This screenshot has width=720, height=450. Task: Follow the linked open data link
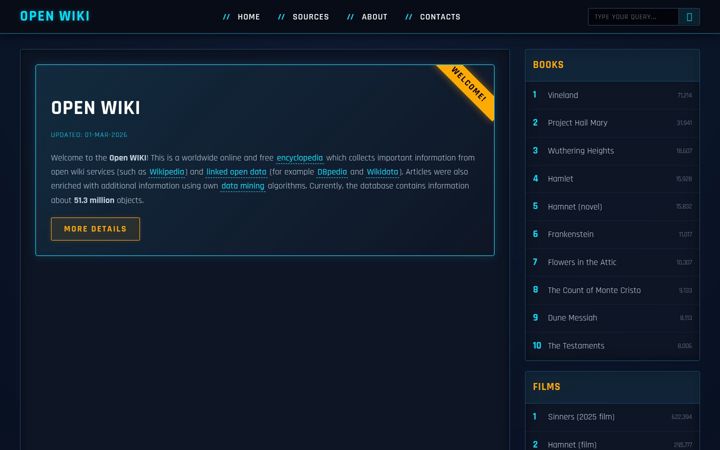coord(236,172)
